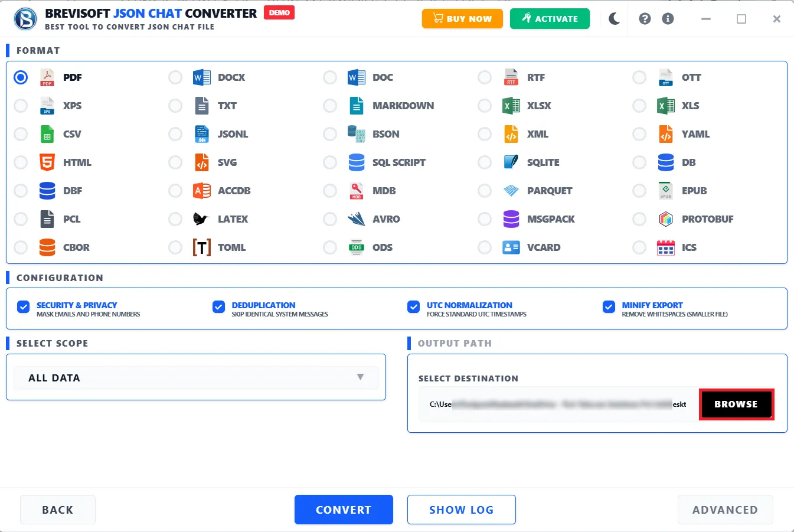Open the Advanced options button
Image resolution: width=794 pixels, height=532 pixels.
coord(725,510)
